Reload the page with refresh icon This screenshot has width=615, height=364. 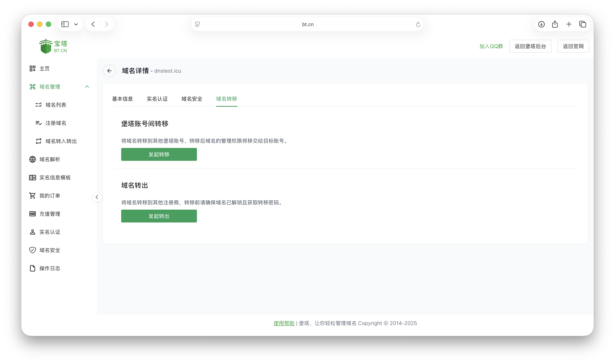(x=418, y=24)
